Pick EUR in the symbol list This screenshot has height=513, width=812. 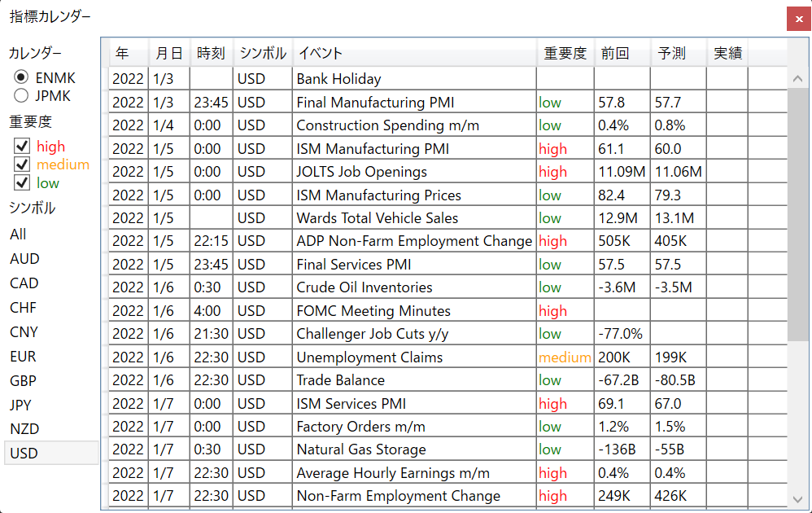tap(23, 357)
